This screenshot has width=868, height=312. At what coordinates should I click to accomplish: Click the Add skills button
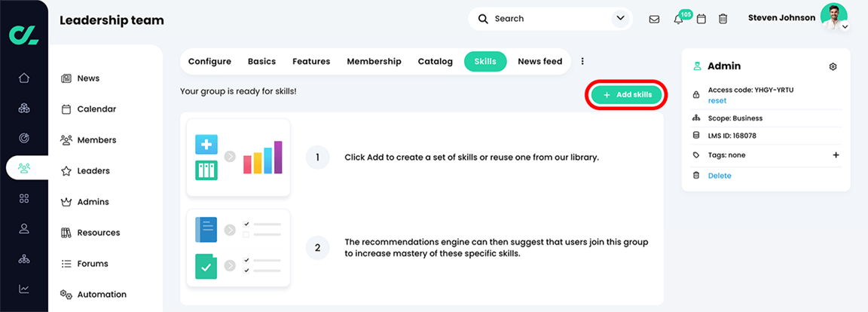coord(626,95)
